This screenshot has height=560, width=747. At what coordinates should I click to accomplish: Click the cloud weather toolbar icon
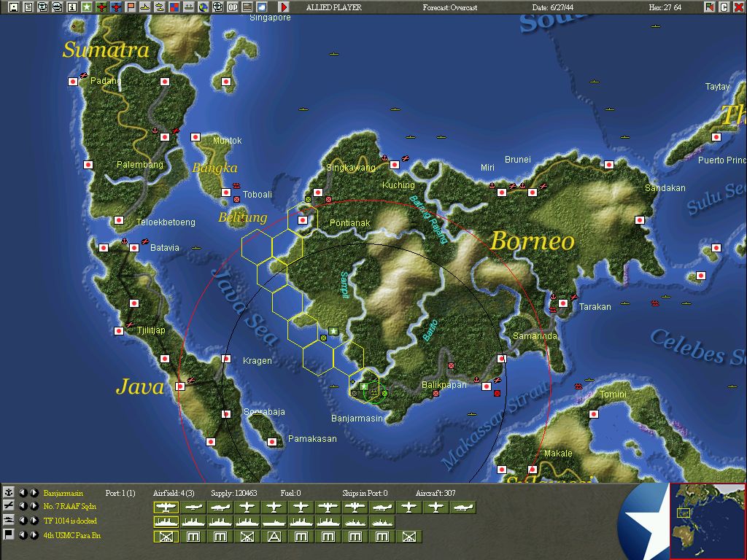pos(262,7)
